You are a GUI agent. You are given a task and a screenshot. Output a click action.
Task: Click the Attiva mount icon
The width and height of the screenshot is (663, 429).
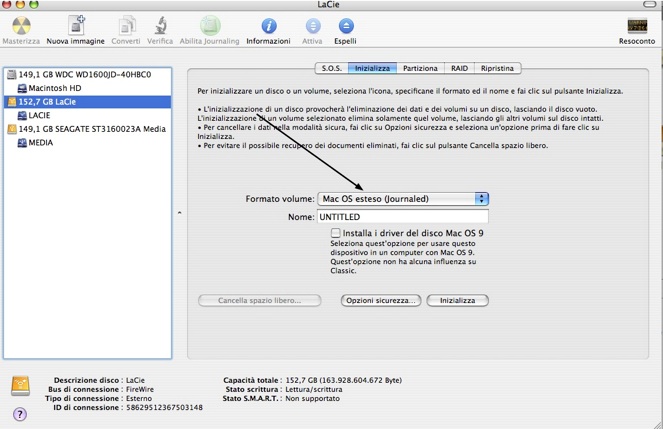(313, 26)
